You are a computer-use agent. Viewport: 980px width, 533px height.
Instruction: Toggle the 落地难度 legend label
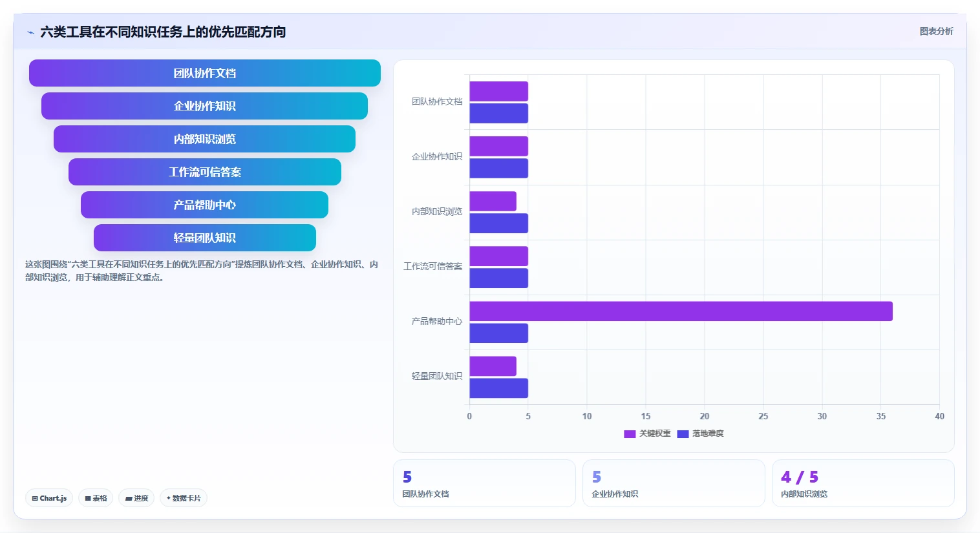tap(708, 434)
